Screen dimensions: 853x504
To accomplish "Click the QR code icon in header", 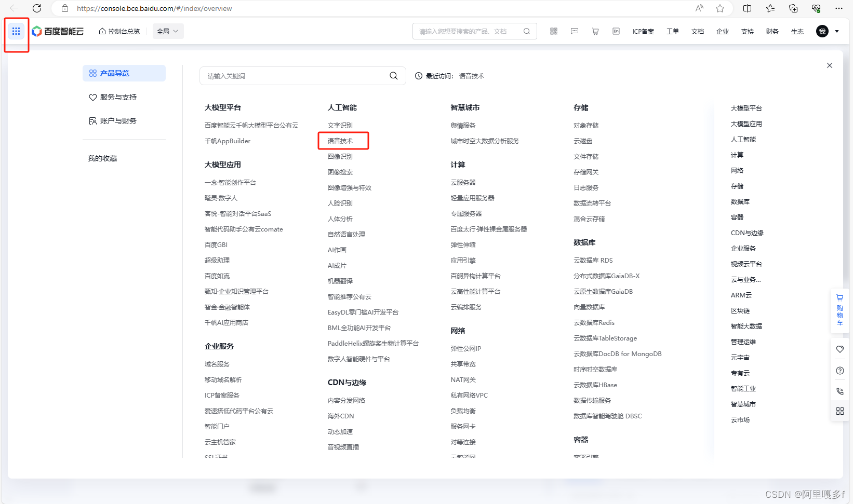I will tap(554, 31).
